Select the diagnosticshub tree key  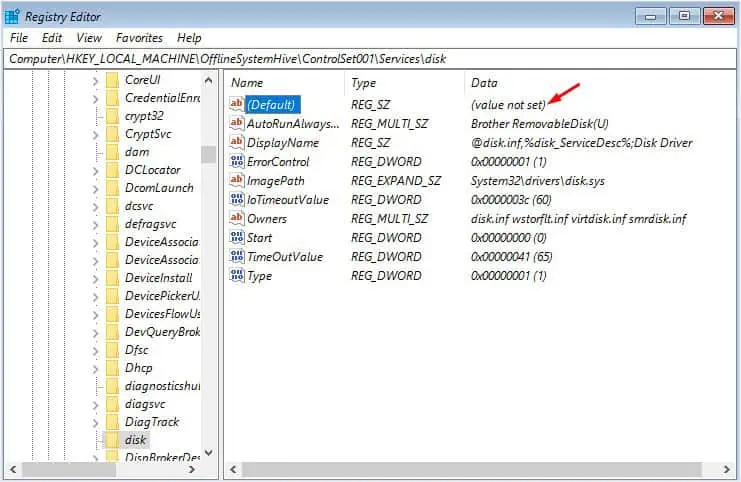[x=162, y=386]
